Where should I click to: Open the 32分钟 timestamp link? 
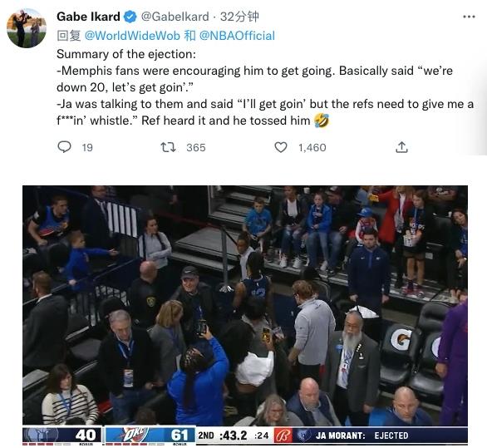pyautogui.click(x=239, y=17)
